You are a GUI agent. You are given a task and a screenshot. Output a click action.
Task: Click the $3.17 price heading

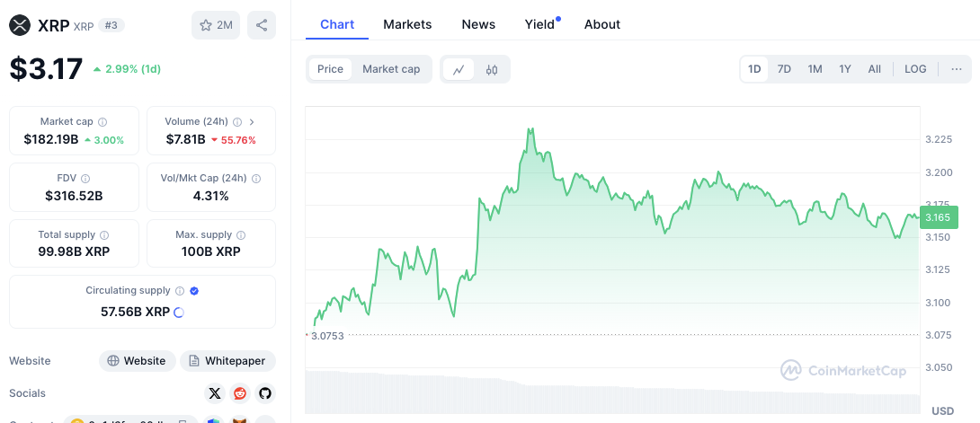(46, 68)
